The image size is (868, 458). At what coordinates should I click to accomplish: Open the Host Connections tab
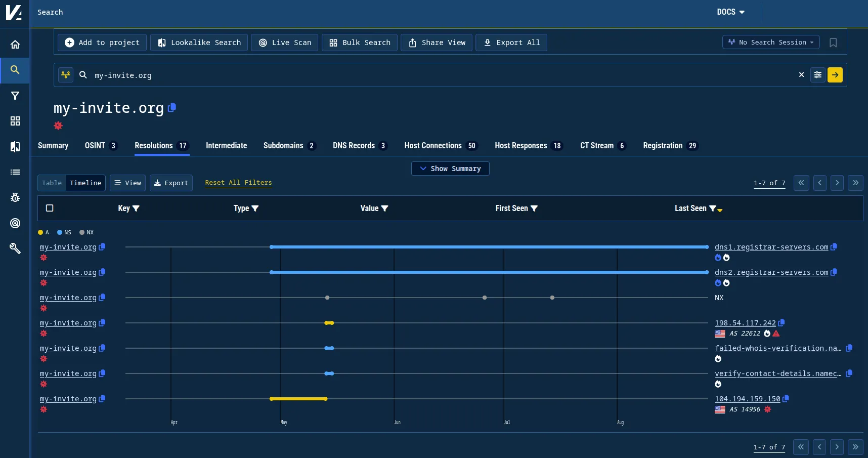pos(441,146)
